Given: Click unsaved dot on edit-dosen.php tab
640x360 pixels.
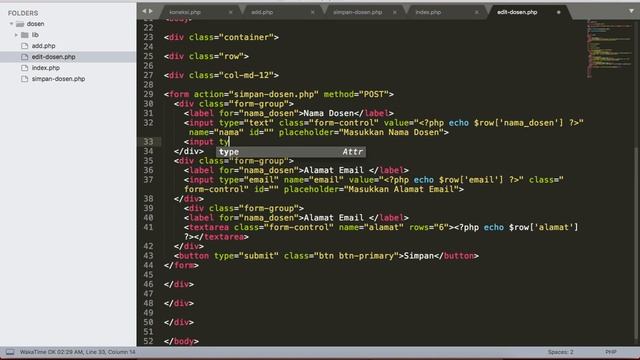Looking at the screenshot, I should [x=559, y=12].
